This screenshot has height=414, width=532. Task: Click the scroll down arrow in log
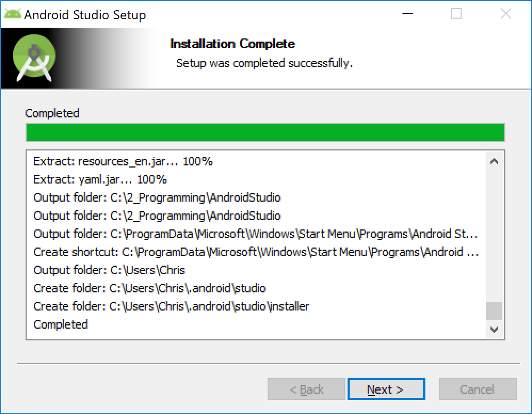(x=494, y=329)
